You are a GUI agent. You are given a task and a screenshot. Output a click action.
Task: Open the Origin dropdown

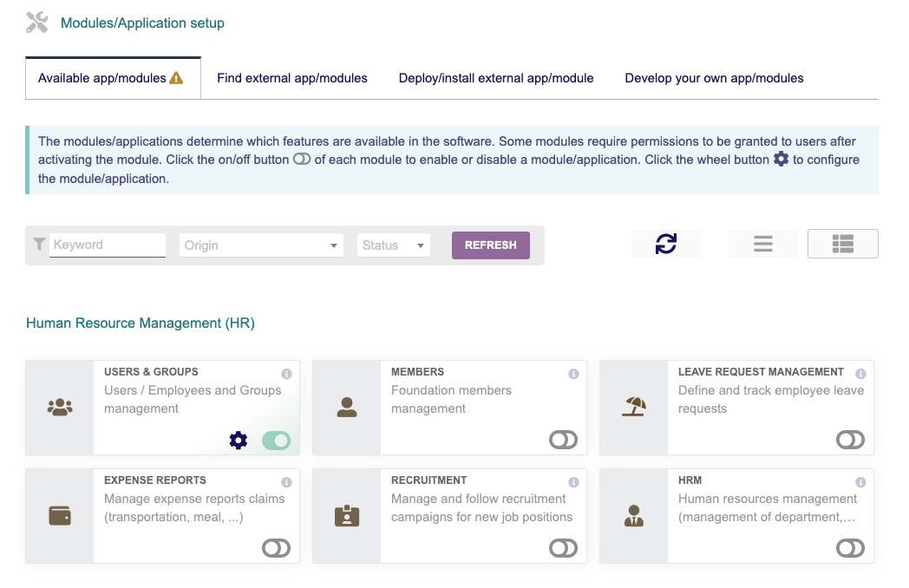(x=260, y=245)
